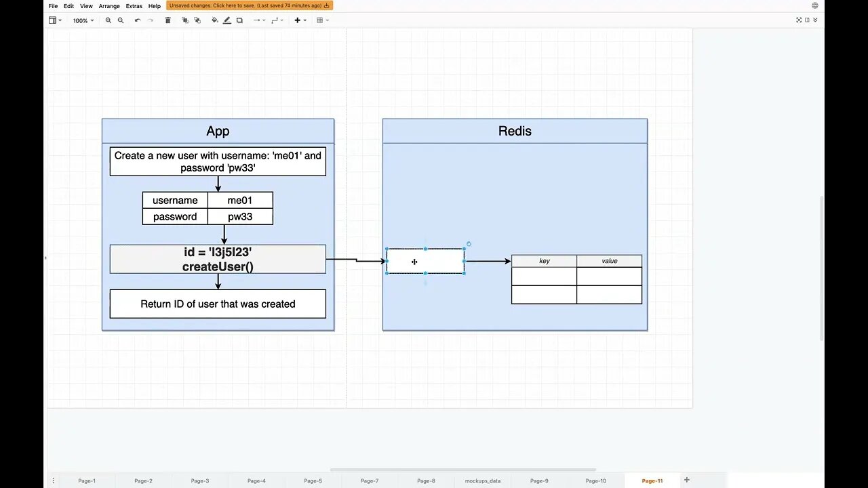Open the 100% zoom level dropdown

click(x=83, y=20)
